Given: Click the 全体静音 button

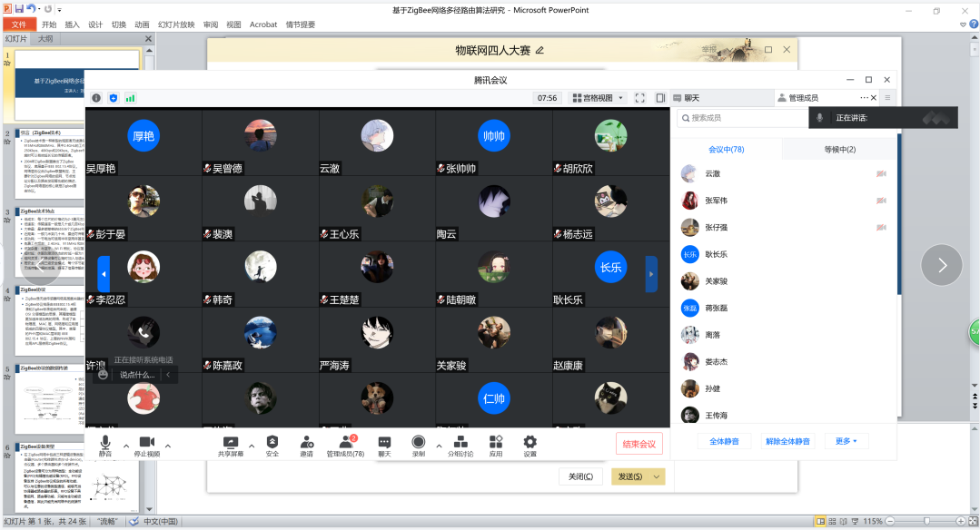Looking at the screenshot, I should pyautogui.click(x=723, y=441).
